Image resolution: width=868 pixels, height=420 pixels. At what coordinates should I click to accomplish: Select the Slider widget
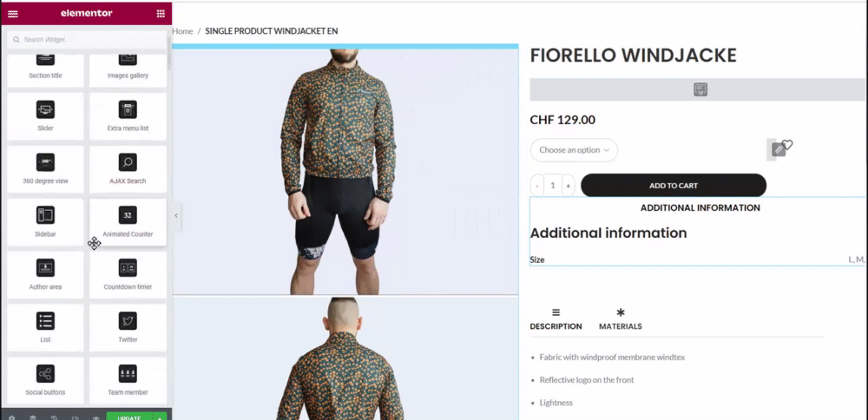coord(45,116)
